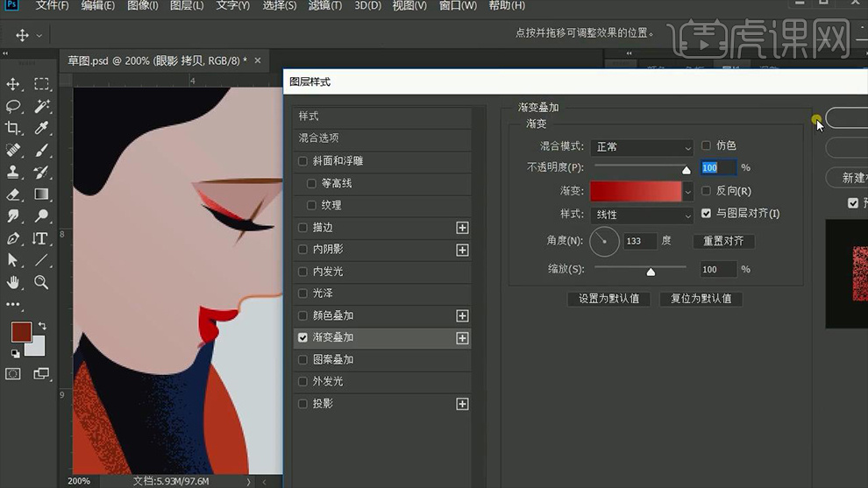868x488 pixels.
Task: Click 重置对齐 button
Action: point(723,241)
